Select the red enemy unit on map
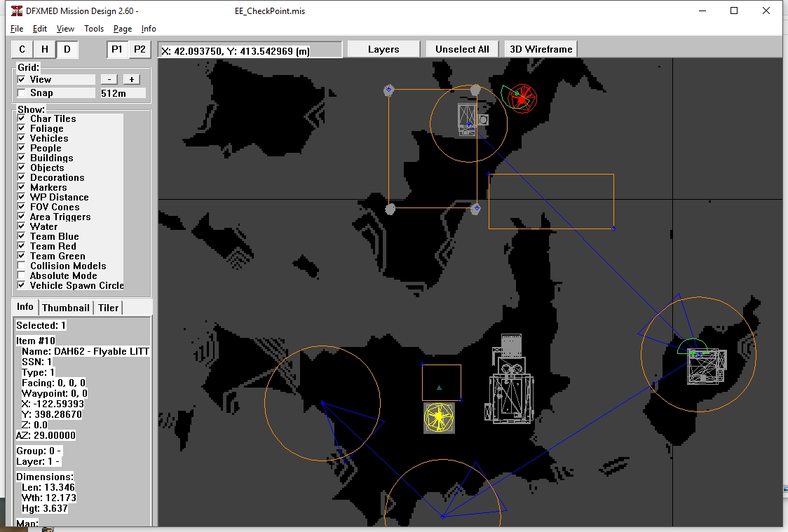This screenshot has height=532, width=788. click(x=522, y=98)
